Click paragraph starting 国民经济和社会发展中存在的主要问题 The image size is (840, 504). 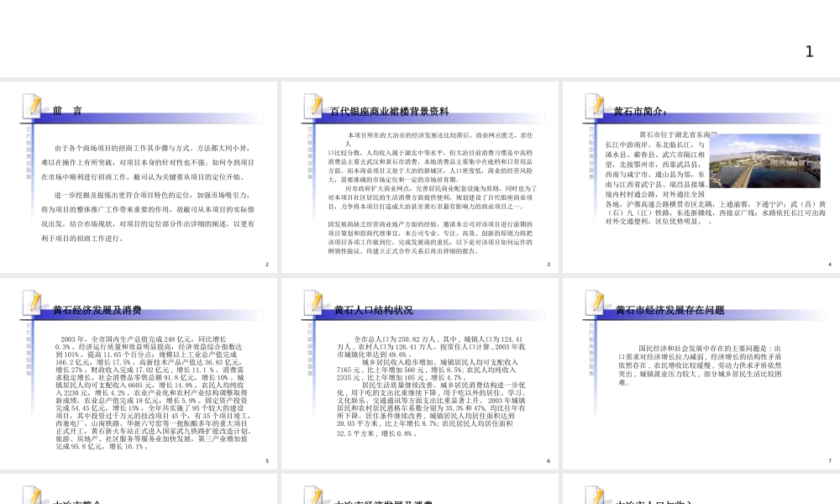[701, 365]
